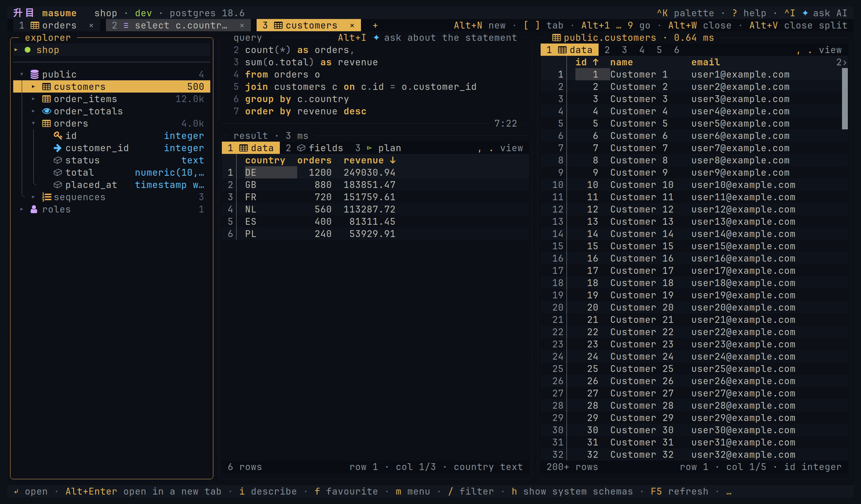Click the green shop connection status dot
Screen dimensions: 861x504
click(28, 50)
